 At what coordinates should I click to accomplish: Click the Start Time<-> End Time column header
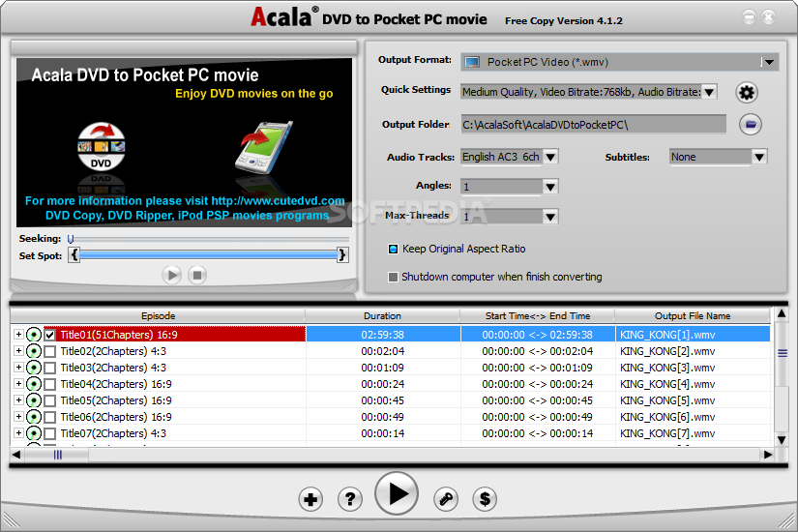538,315
